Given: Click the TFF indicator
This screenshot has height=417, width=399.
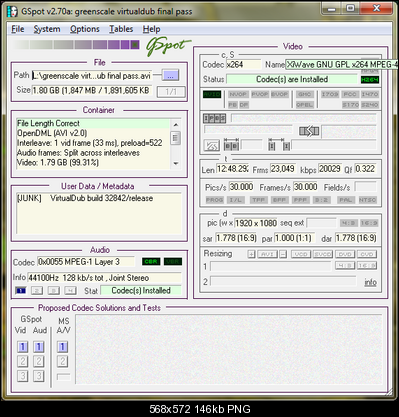Looking at the screenshot, I should (259, 200).
